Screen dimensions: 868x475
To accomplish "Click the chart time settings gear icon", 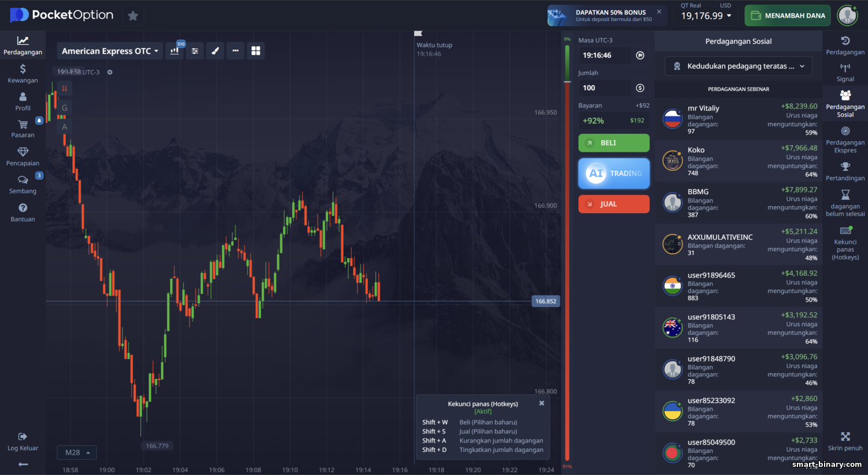I will 110,72.
